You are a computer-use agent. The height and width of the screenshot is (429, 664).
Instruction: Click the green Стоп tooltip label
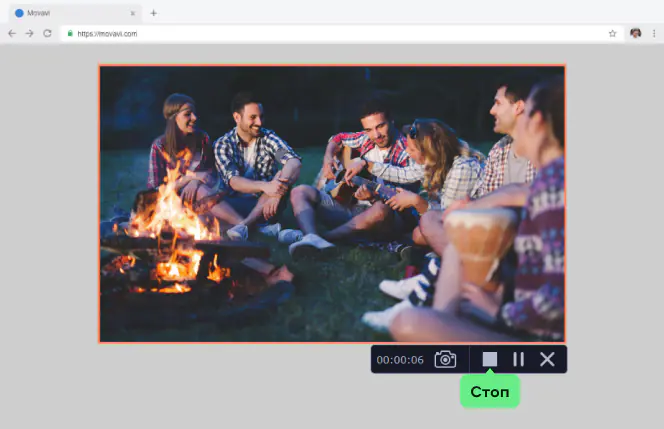coord(490,392)
